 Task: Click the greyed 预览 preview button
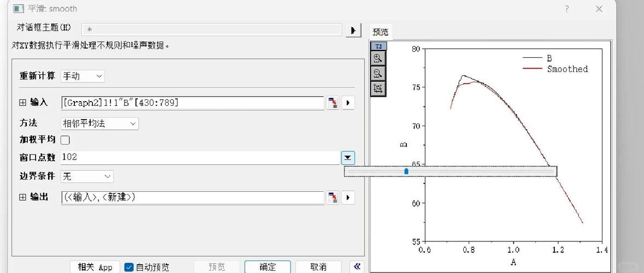click(216, 267)
